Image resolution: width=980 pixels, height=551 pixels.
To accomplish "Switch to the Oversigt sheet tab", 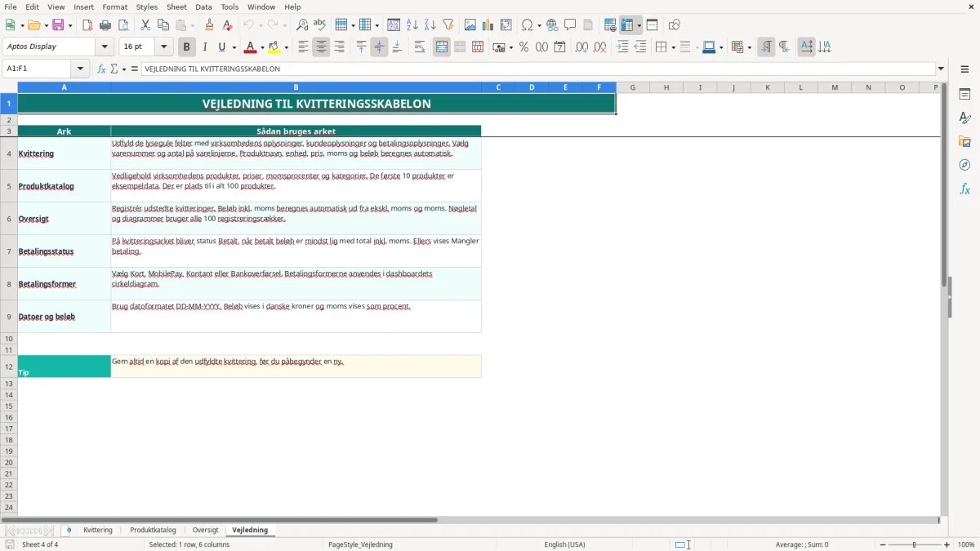I will (206, 531).
